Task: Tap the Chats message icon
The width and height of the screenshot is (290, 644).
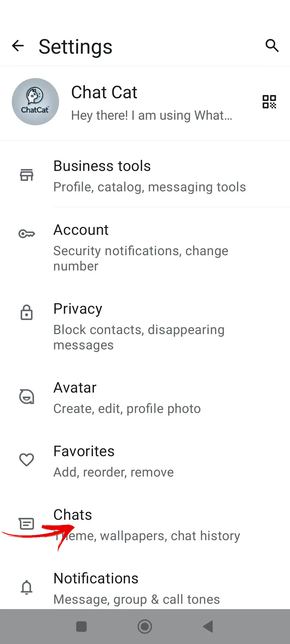Action: pos(27,524)
